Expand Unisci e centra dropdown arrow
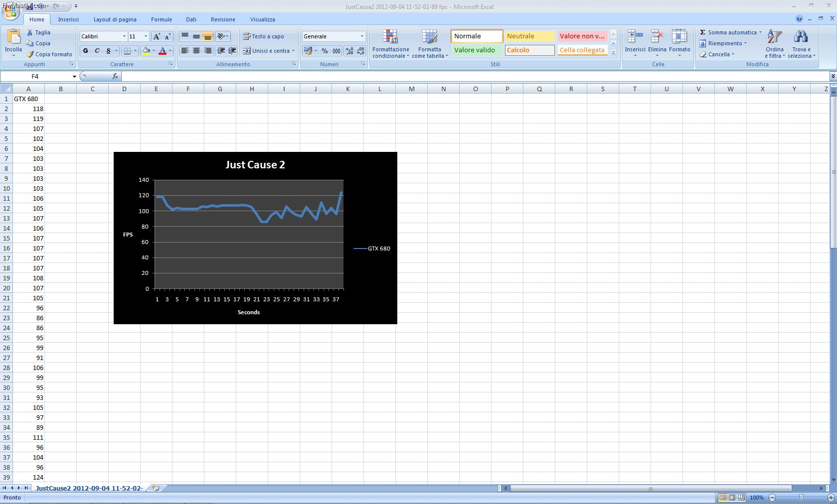This screenshot has height=504, width=837. (x=293, y=51)
